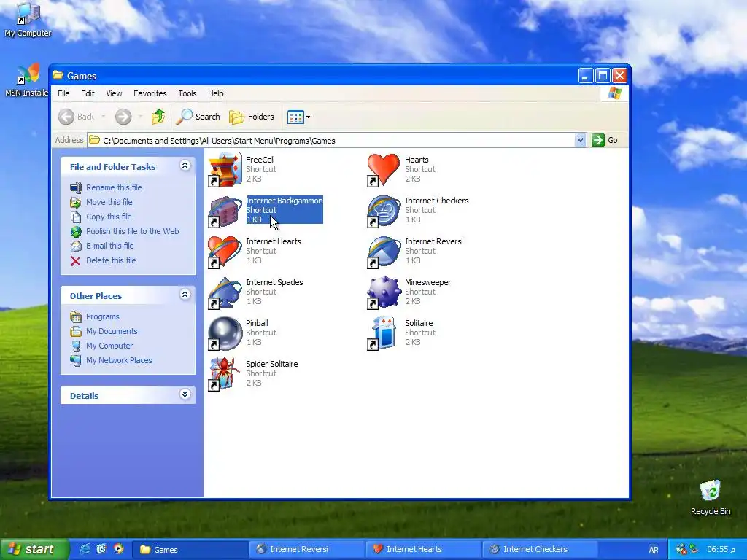
Task: Expand the Address bar dropdown
Action: pyautogui.click(x=580, y=140)
